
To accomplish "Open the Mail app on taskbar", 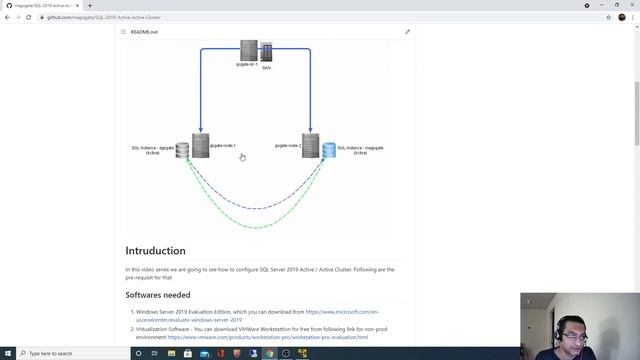I will pos(204,353).
